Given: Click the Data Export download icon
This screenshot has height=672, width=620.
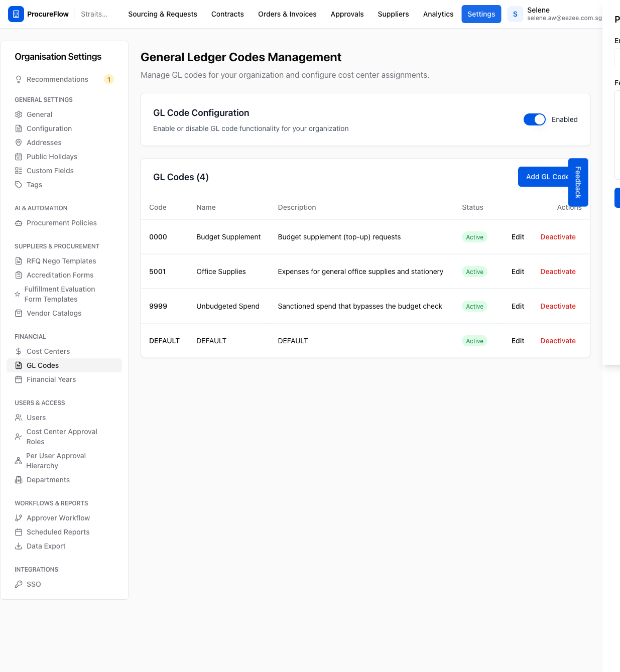Looking at the screenshot, I should pos(19,546).
